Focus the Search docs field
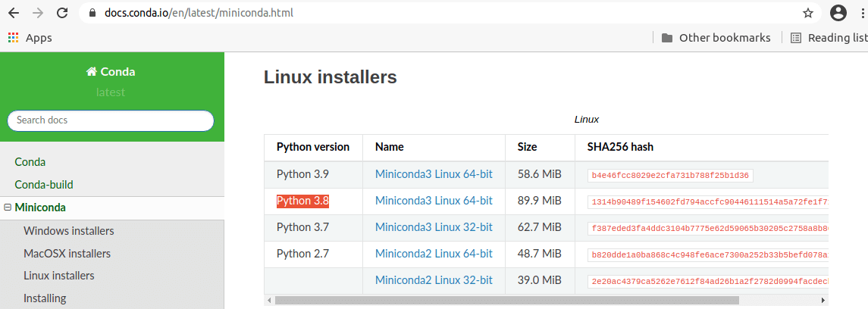Image resolution: width=868 pixels, height=309 pixels. click(111, 120)
